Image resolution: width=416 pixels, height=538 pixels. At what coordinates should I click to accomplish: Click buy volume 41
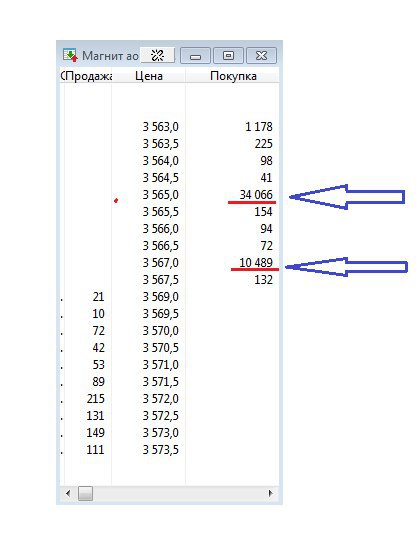[x=266, y=178]
